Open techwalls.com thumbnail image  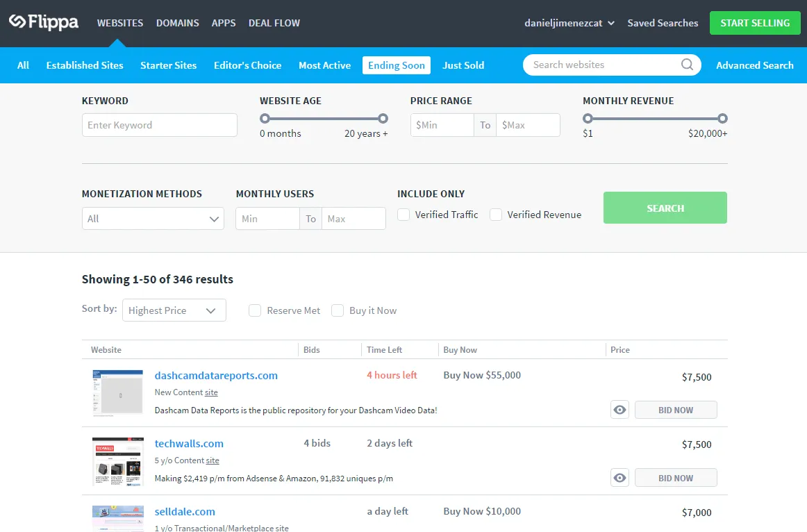pos(118,462)
